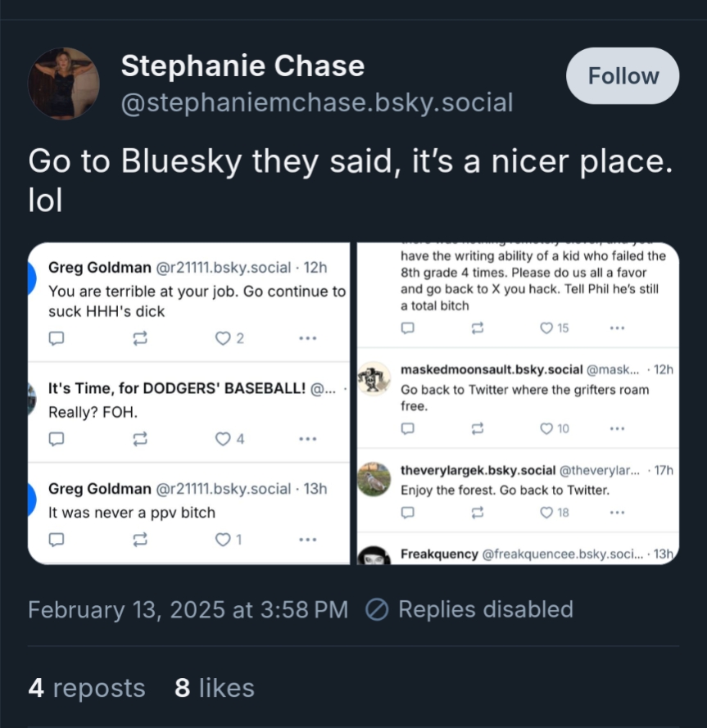707x728 pixels.
Task: Open the February 13, 2025 timestamp
Action: [x=188, y=610]
